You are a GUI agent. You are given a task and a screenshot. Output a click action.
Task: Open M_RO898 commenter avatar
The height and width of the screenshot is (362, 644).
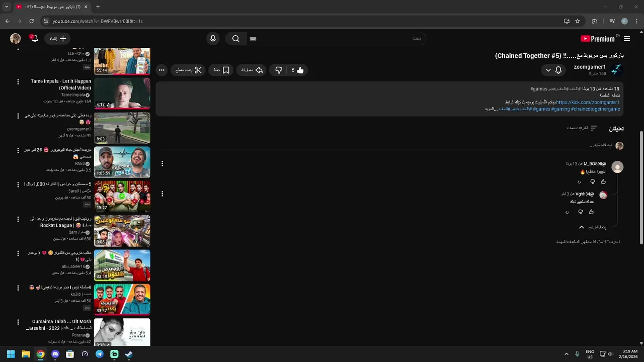(x=617, y=167)
